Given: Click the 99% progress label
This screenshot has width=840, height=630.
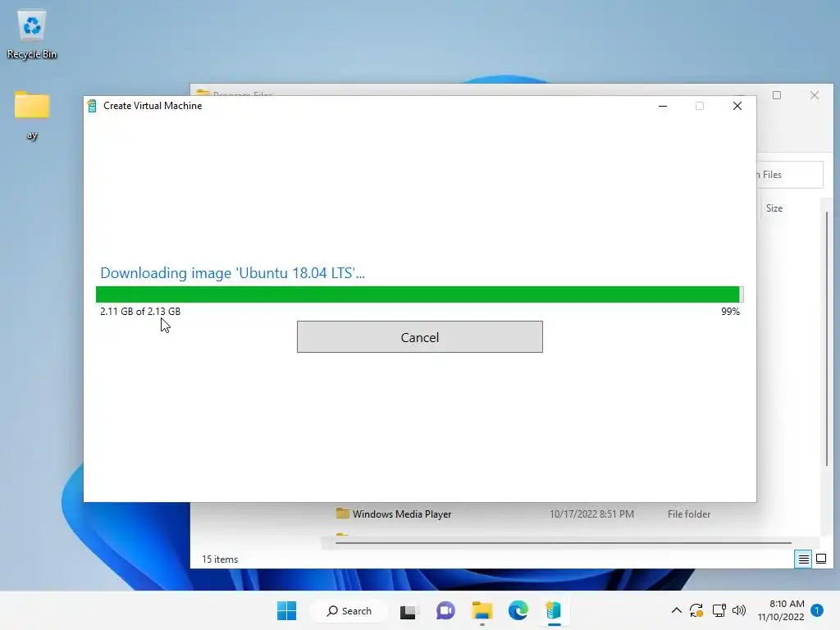Looking at the screenshot, I should [x=730, y=311].
